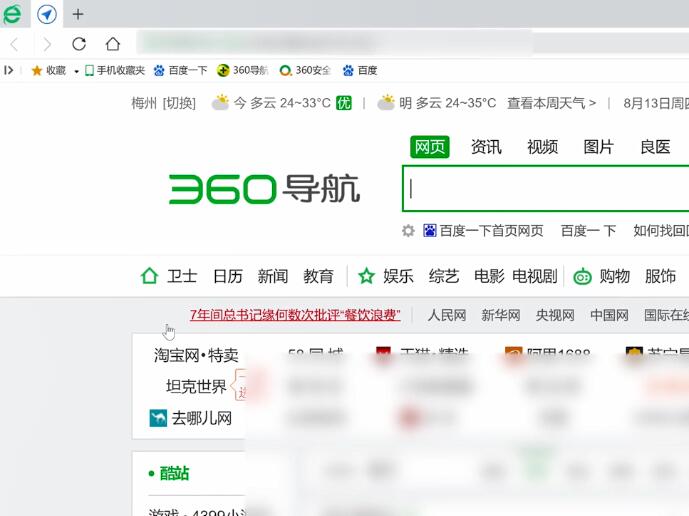
Task: Open the 淘宝网•特卖 site link
Action: pos(196,355)
